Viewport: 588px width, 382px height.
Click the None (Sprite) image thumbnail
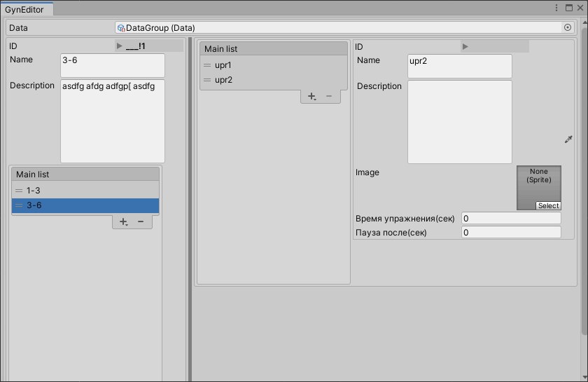coord(539,187)
